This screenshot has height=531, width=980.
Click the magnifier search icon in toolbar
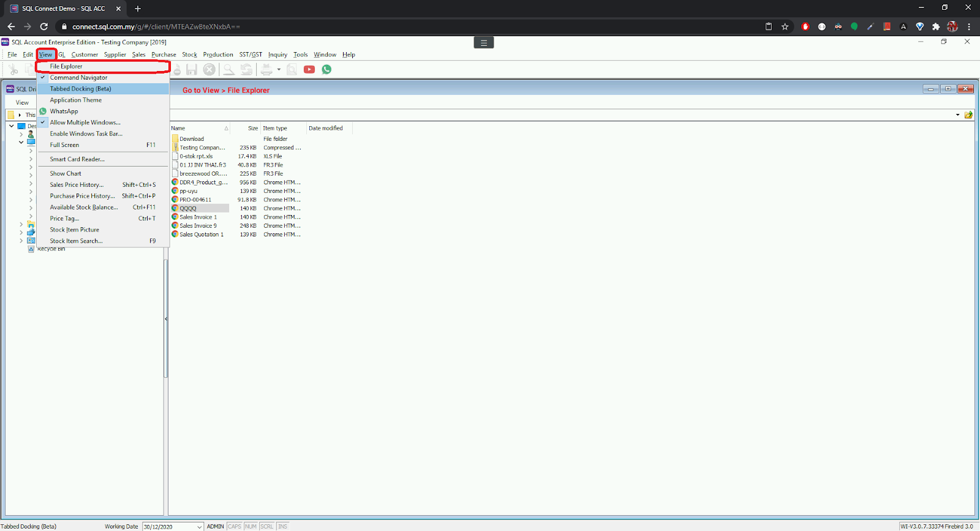point(228,69)
